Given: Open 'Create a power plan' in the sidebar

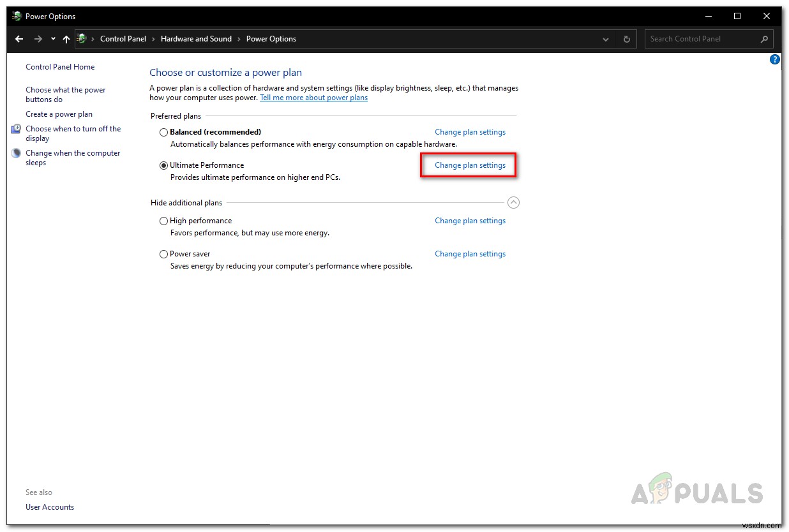Looking at the screenshot, I should click(x=59, y=114).
